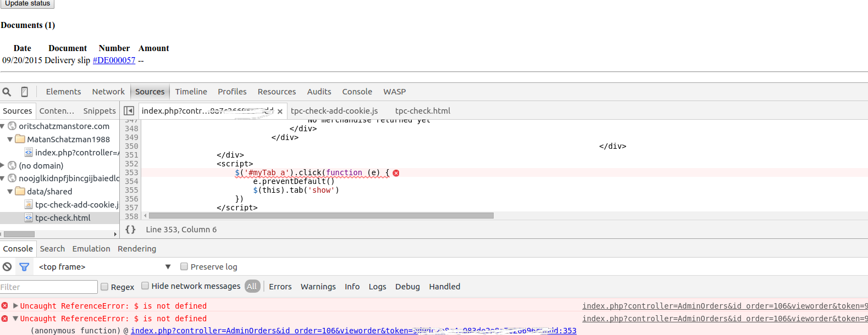Open the Profiles panel tab
This screenshot has height=335, width=868.
[232, 92]
